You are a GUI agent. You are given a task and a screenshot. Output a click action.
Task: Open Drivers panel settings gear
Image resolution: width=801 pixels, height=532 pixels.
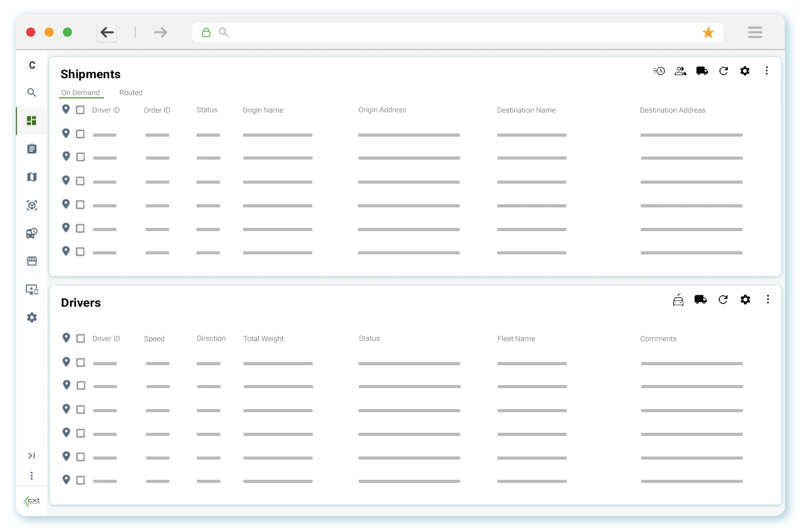click(745, 300)
